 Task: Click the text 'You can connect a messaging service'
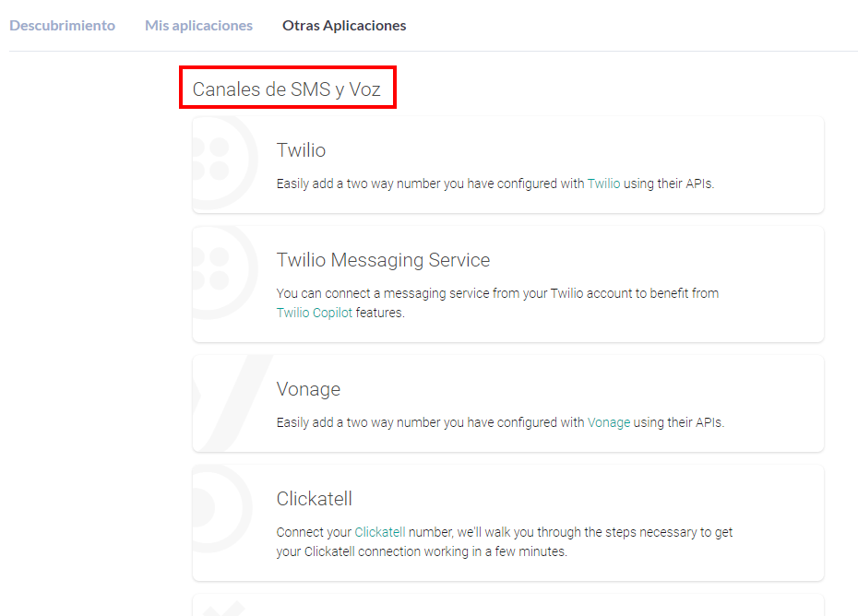tap(383, 293)
